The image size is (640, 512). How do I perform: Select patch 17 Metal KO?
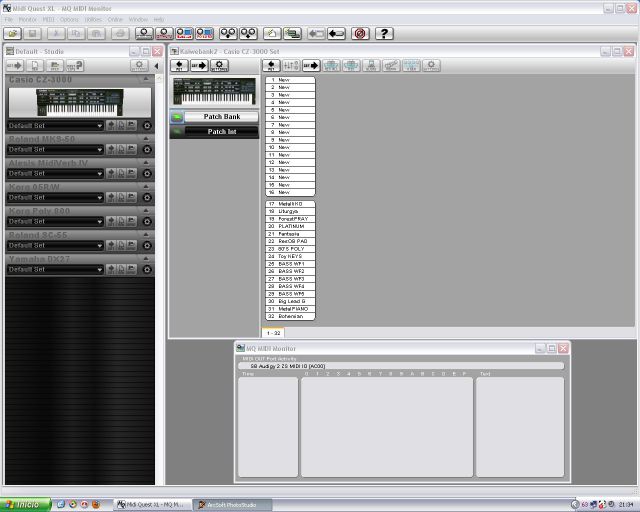click(x=290, y=204)
